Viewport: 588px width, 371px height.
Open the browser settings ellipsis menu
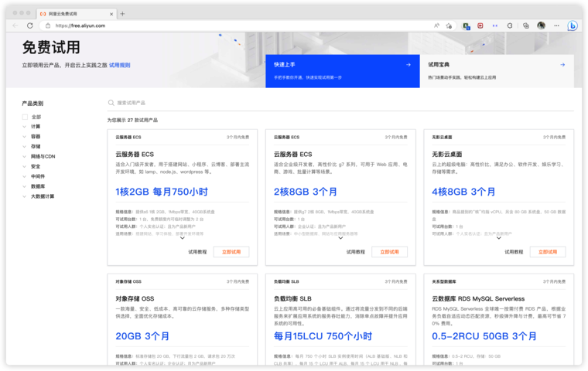556,26
